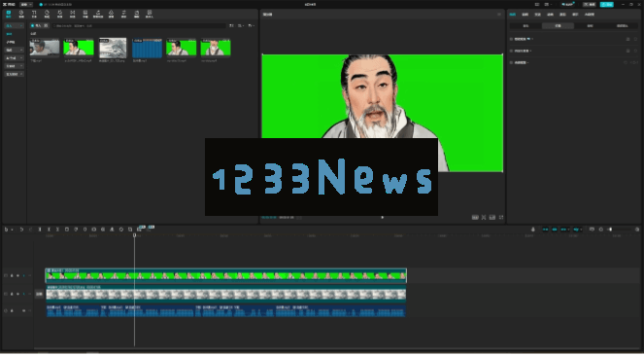Switch to the Animation tab in properties panel
Viewport: 644px width, 355px height.
point(550,15)
